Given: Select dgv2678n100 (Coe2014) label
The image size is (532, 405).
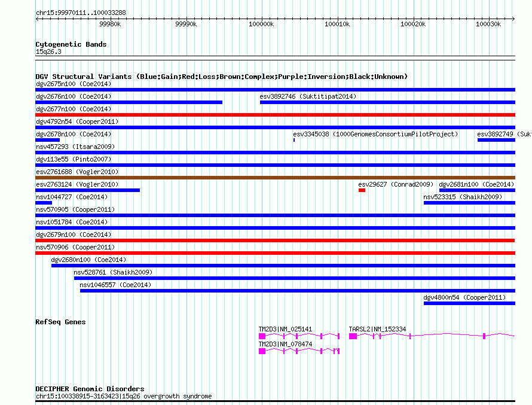Looking at the screenshot, I should 74,134.
